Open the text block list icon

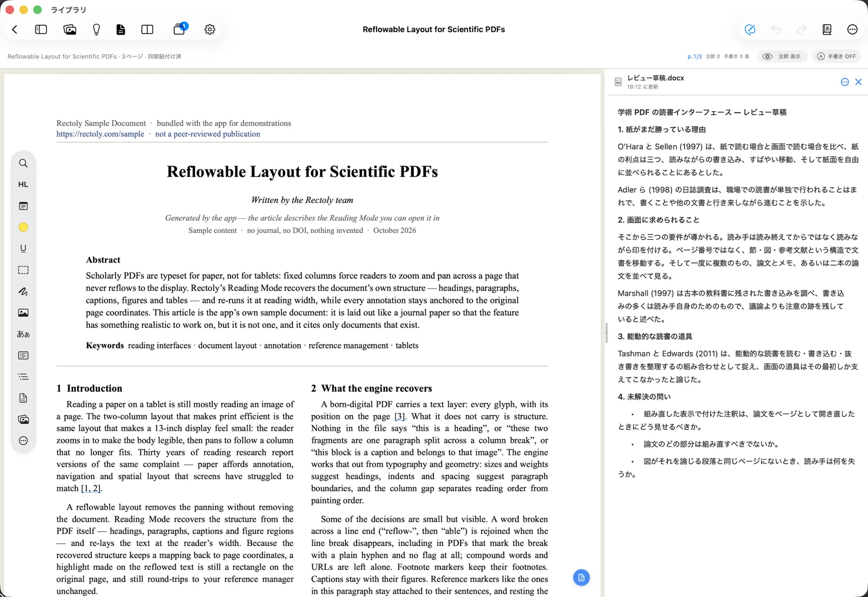point(23,355)
